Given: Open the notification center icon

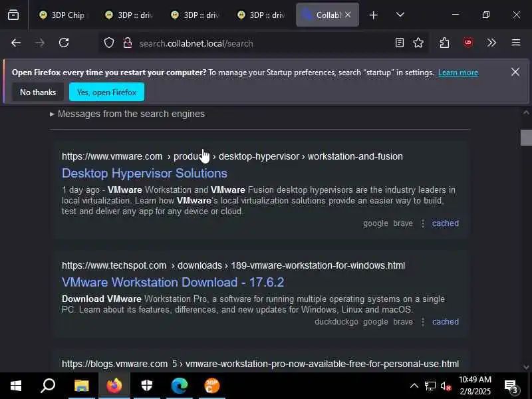Looking at the screenshot, I should click(x=511, y=386).
